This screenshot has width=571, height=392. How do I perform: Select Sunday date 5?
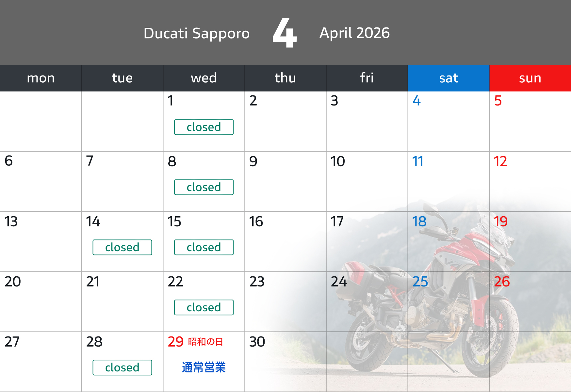(x=498, y=101)
